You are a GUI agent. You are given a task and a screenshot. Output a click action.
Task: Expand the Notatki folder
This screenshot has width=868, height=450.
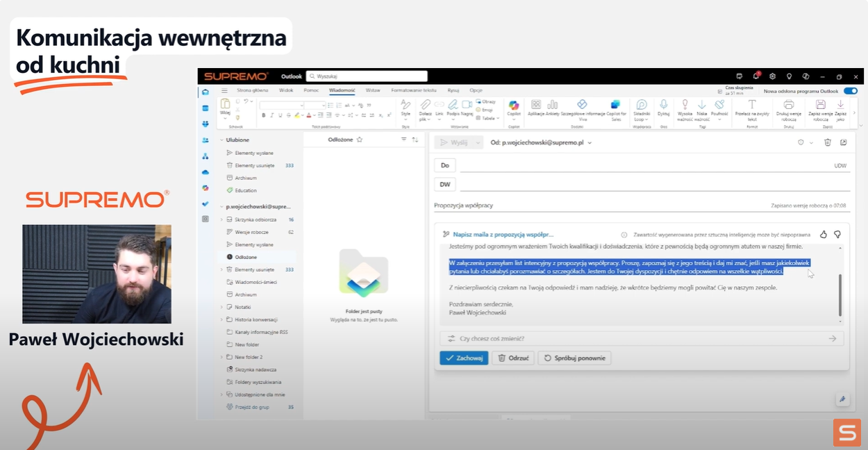(x=222, y=307)
